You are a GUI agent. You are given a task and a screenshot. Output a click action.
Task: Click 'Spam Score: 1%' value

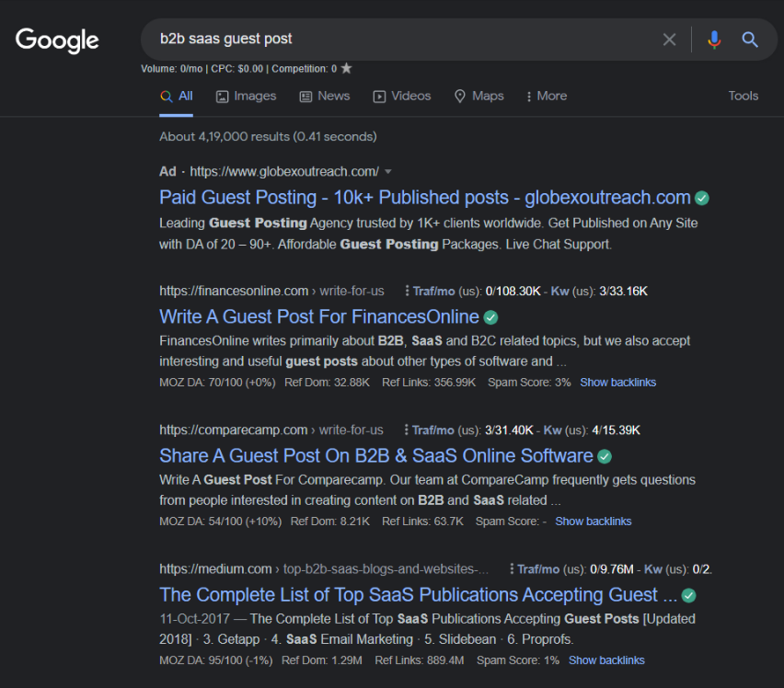517,660
